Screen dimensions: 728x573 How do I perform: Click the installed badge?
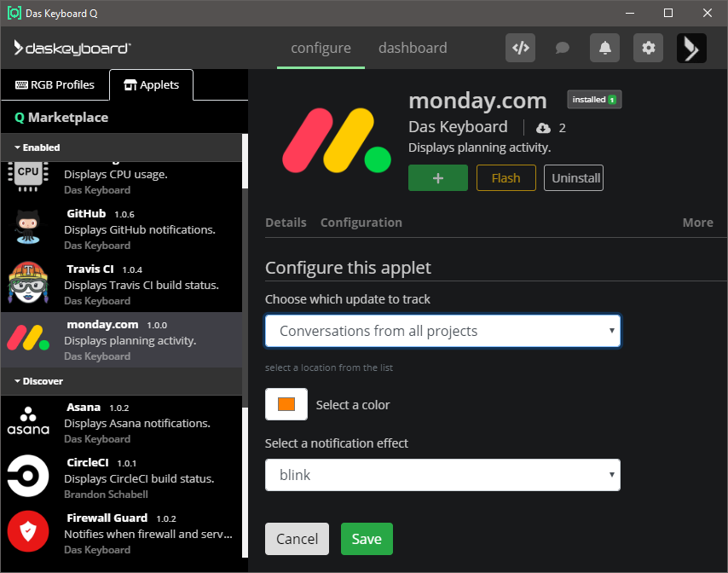tap(594, 100)
